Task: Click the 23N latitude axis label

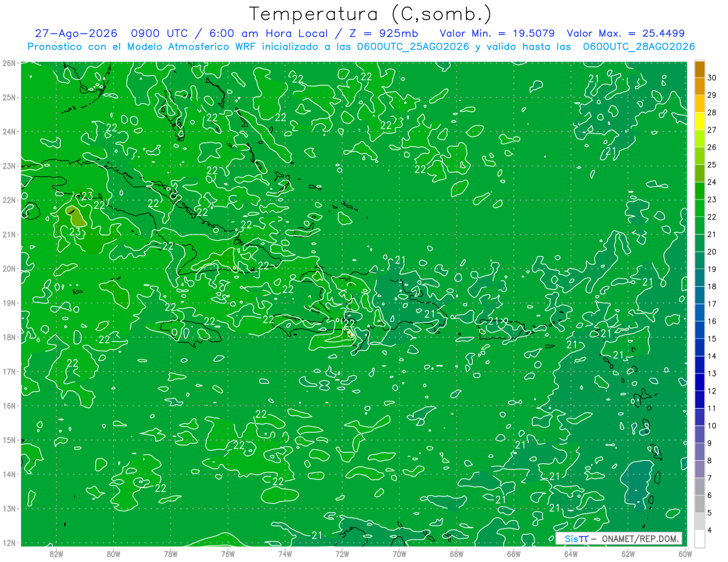Action: [x=8, y=166]
